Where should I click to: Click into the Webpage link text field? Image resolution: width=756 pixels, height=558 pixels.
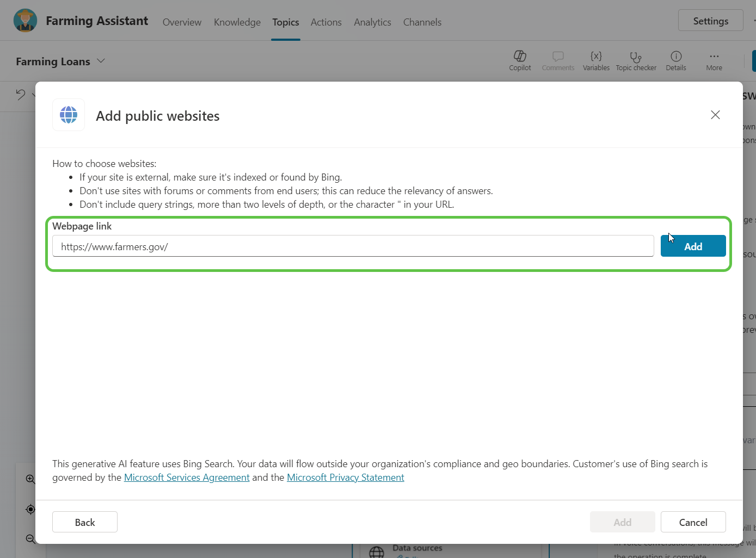point(353,246)
